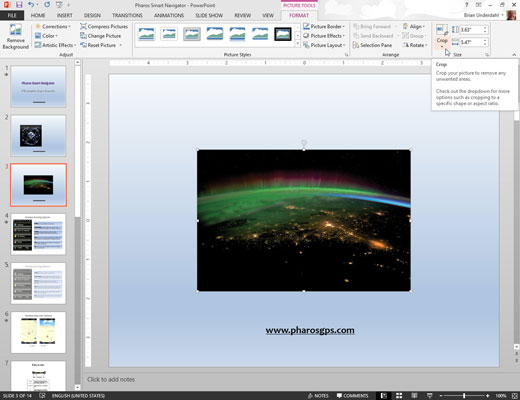This screenshot has width=520, height=400.
Task: Open the File menu
Action: (12, 15)
